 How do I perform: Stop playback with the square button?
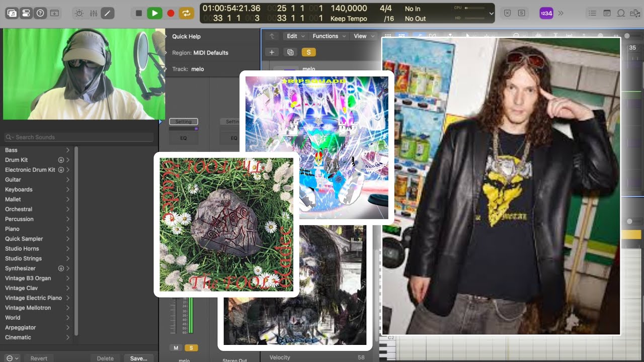[x=139, y=14]
